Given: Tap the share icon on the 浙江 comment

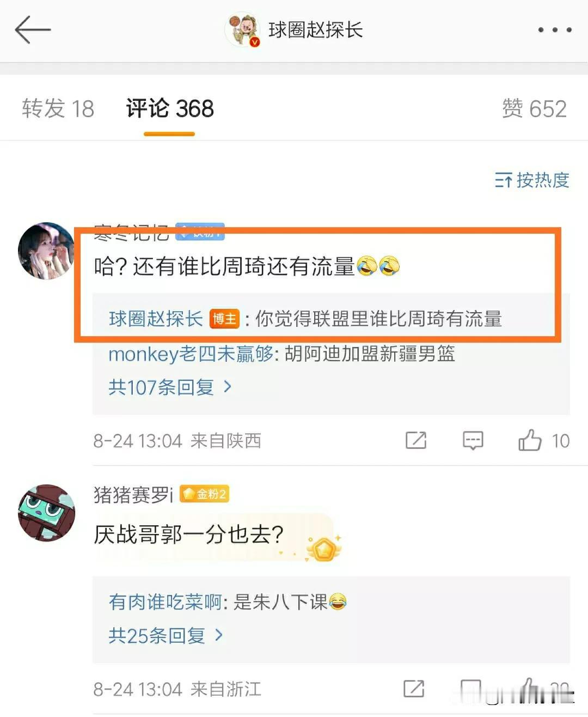Looking at the screenshot, I should coord(414,689).
